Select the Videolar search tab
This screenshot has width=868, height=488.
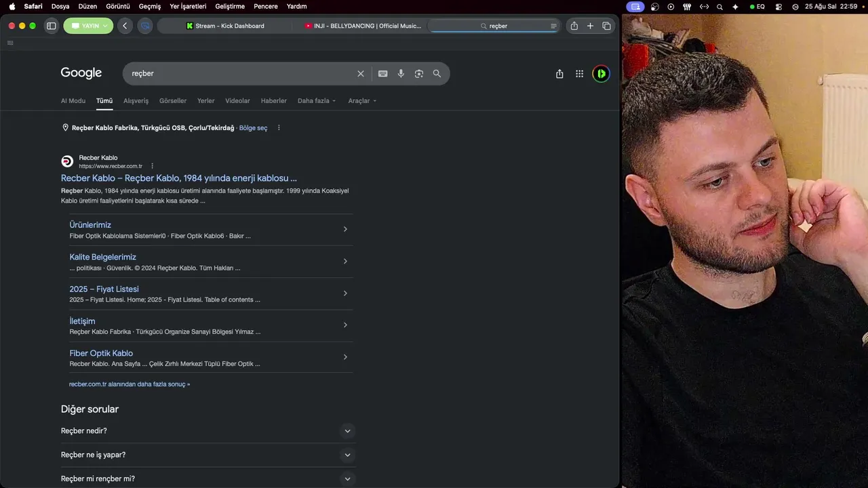(237, 101)
